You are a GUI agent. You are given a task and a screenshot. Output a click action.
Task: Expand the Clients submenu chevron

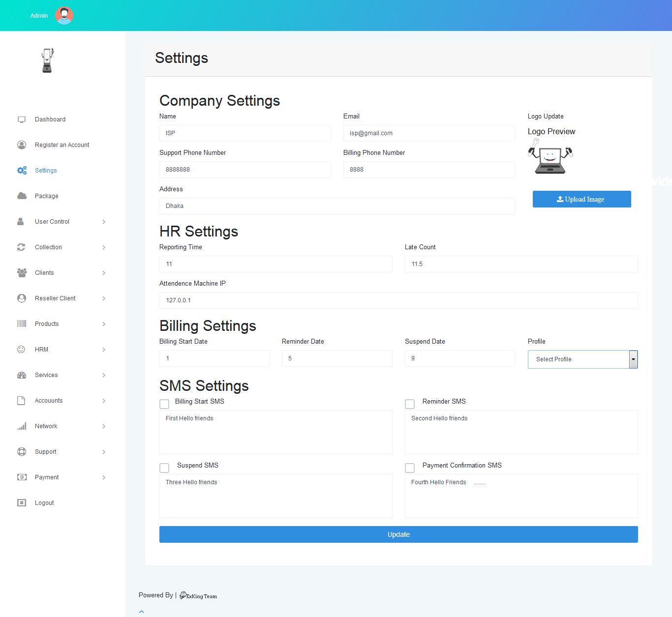pos(104,273)
